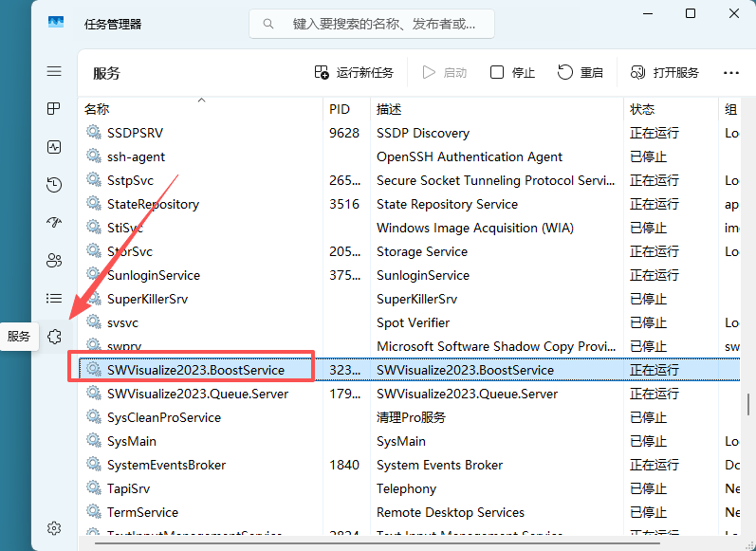Image resolution: width=756 pixels, height=551 pixels.
Task: Open Startup apps page in sidebar
Action: pyautogui.click(x=54, y=222)
